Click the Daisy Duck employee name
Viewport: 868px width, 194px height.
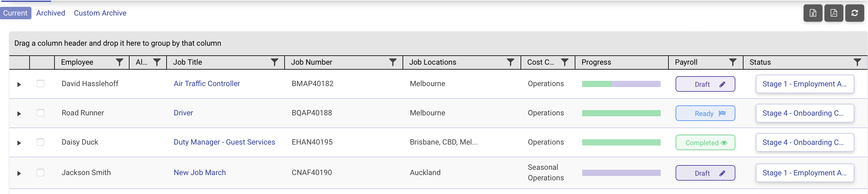tap(80, 142)
